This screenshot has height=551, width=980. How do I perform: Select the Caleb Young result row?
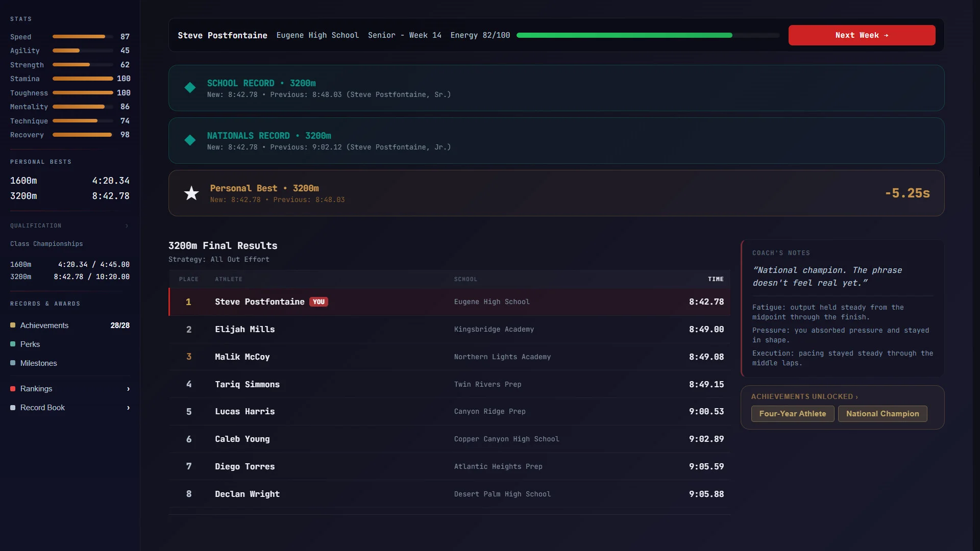point(449,439)
